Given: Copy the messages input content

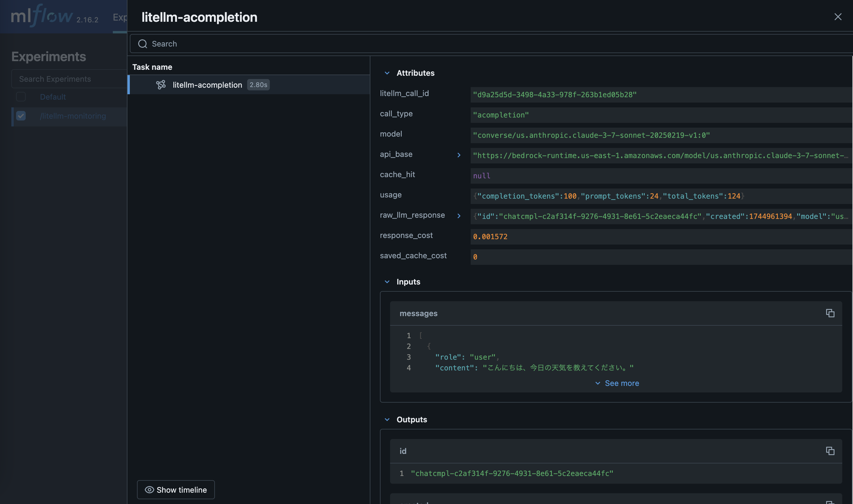Looking at the screenshot, I should [830, 313].
